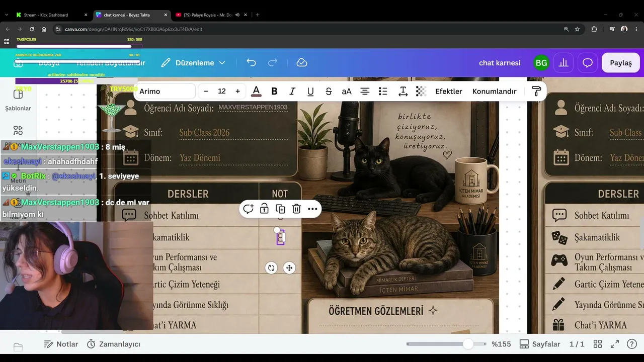Viewport: 644px width, 362px height.
Task: Change text alignment
Action: point(365,91)
